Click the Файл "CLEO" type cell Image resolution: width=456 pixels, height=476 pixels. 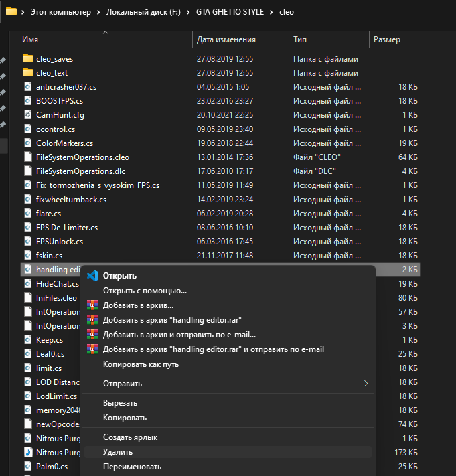pyautogui.click(x=317, y=157)
